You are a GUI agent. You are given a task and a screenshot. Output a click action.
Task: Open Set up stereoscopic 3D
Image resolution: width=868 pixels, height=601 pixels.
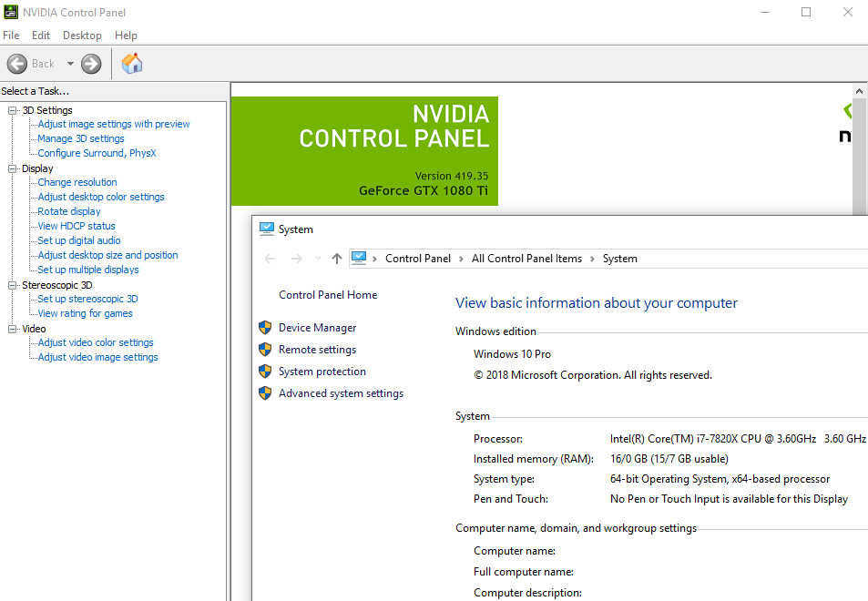click(x=87, y=299)
